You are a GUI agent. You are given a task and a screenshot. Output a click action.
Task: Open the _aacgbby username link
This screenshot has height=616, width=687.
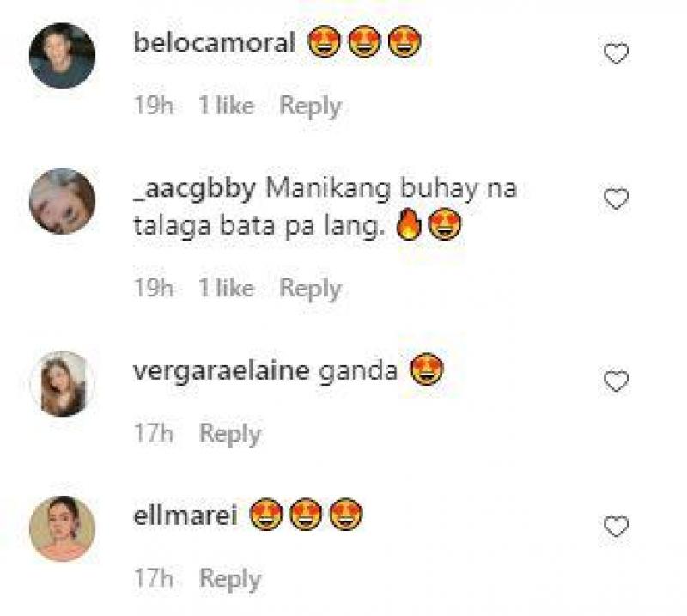195,189
